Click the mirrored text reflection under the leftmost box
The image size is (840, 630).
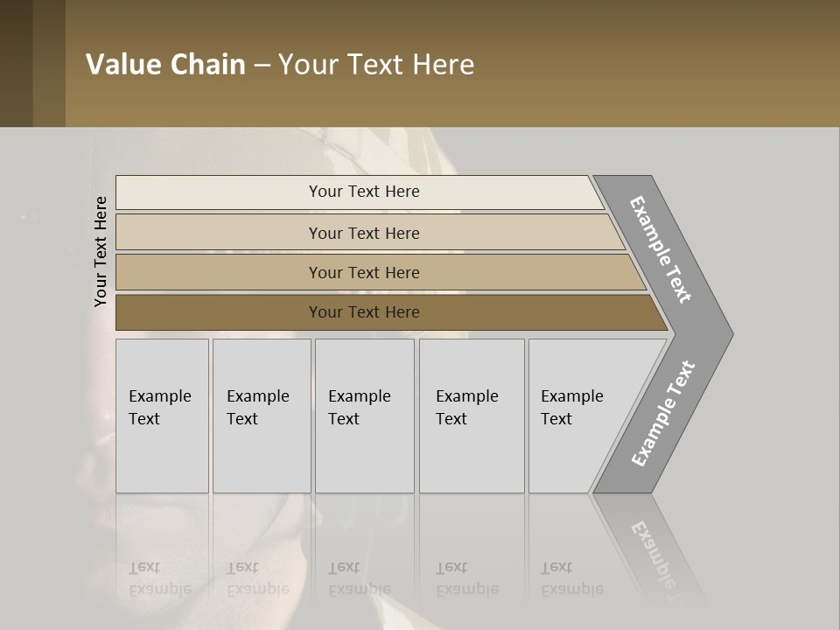point(160,578)
